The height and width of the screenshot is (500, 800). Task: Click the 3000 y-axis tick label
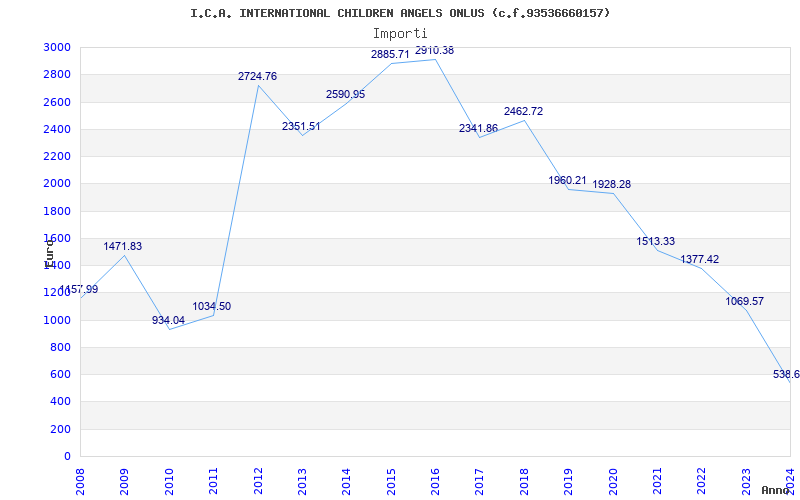57,47
